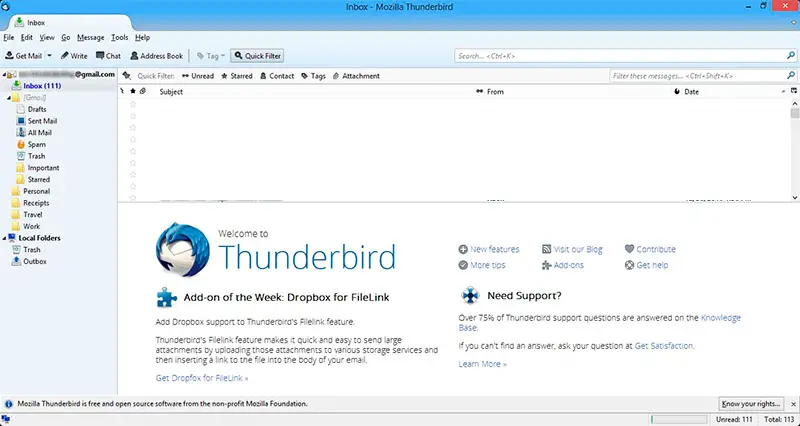The height and width of the screenshot is (426, 800).
Task: Star the first message row
Action: click(133, 104)
